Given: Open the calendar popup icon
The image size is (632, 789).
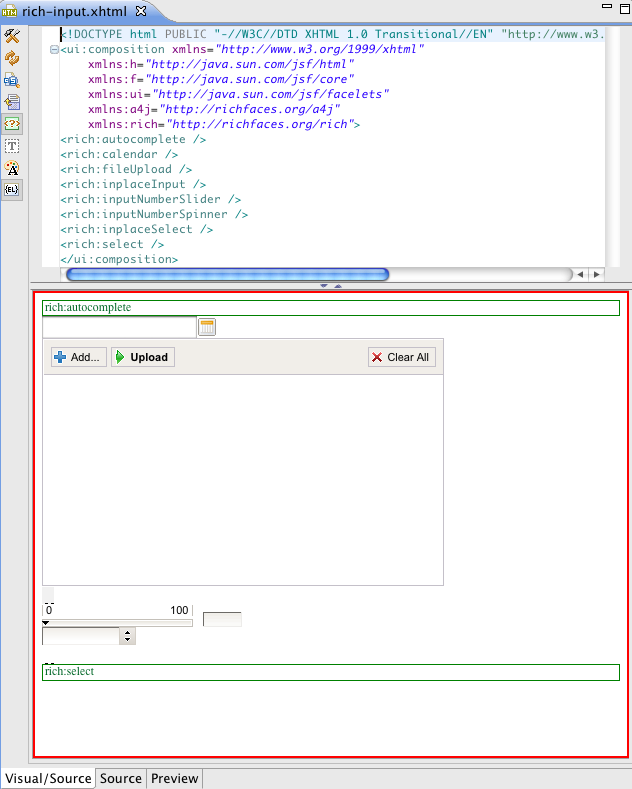Looking at the screenshot, I should tap(207, 327).
